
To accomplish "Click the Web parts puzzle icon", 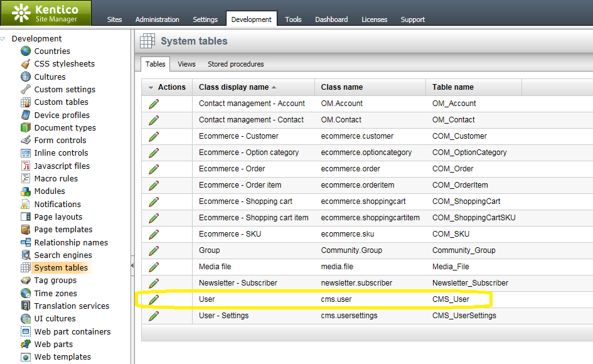I will [26, 345].
